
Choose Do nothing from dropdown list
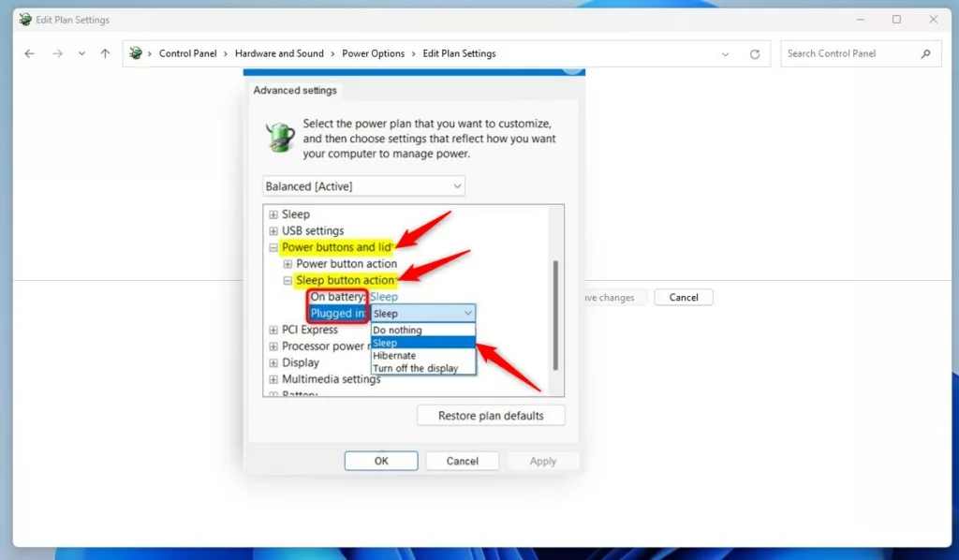(x=423, y=330)
